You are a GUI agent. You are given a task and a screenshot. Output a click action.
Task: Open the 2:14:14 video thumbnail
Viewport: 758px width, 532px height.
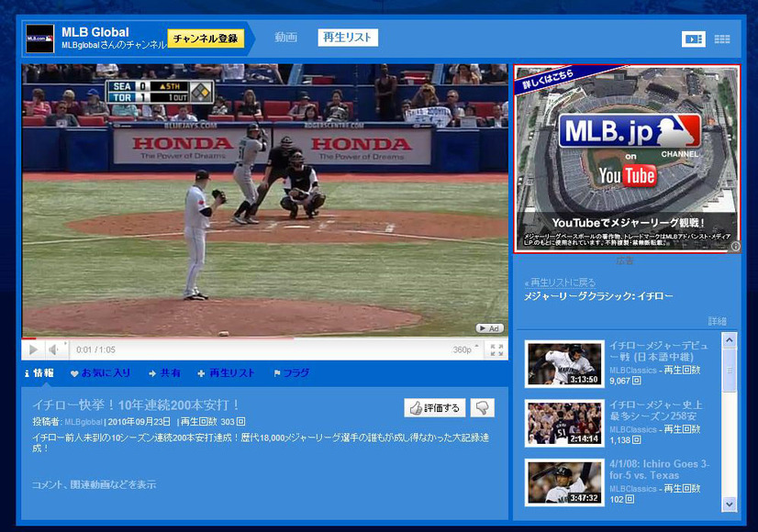coord(564,423)
